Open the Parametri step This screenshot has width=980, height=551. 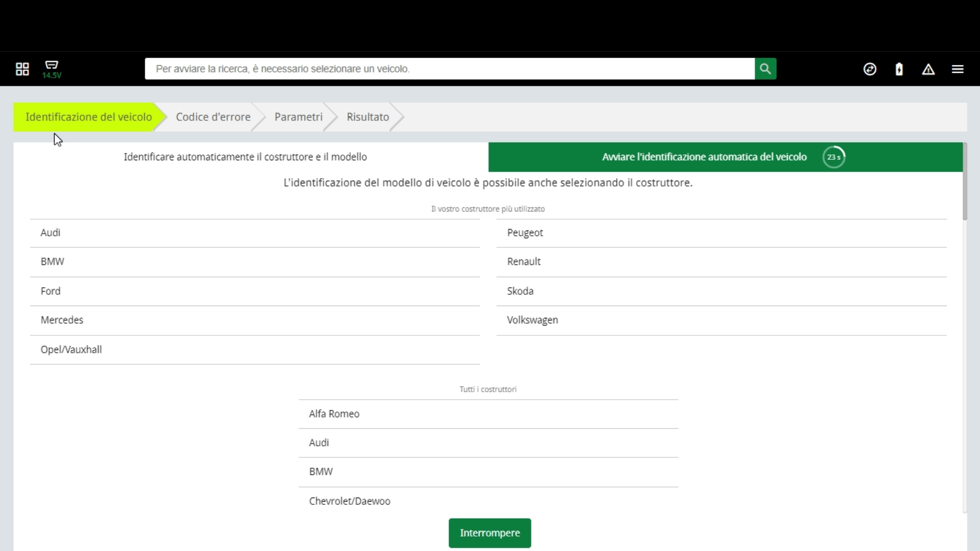click(298, 117)
